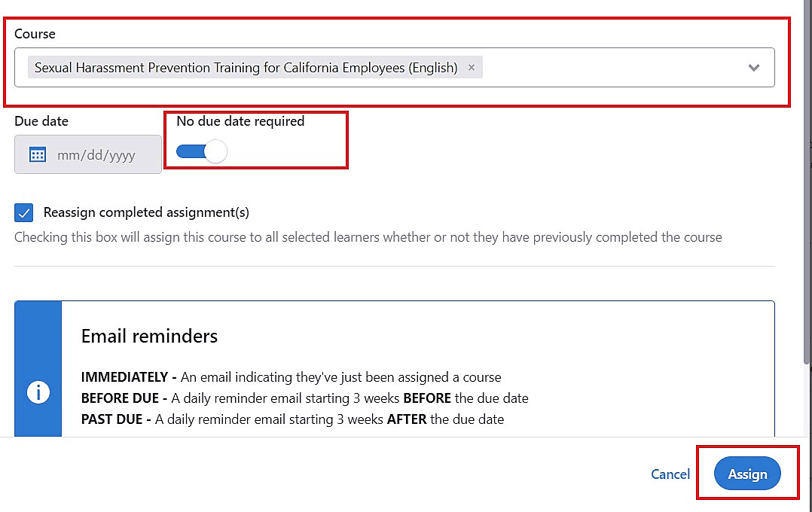Click the IMMEDIATELY email reminder line
812x512 pixels.
(291, 377)
